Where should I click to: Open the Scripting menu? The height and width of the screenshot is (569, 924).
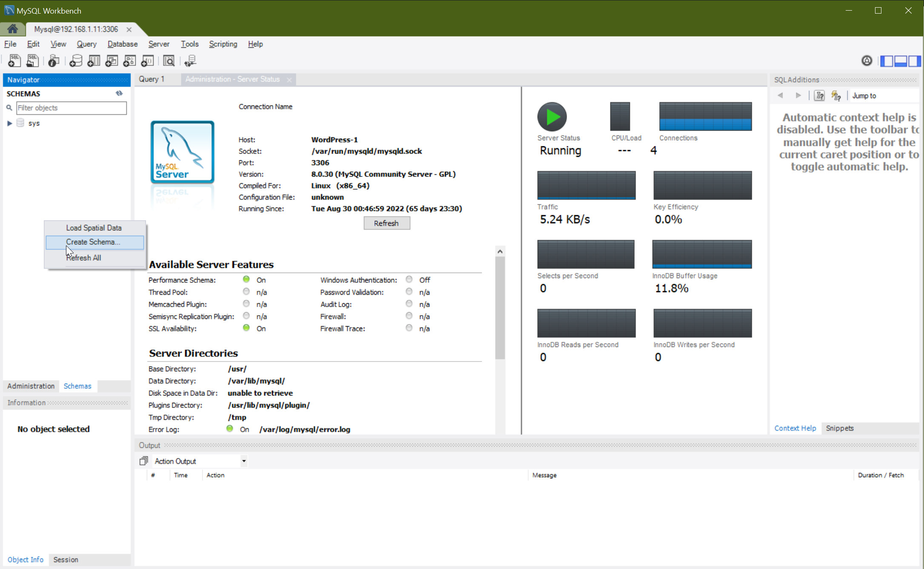pos(223,44)
